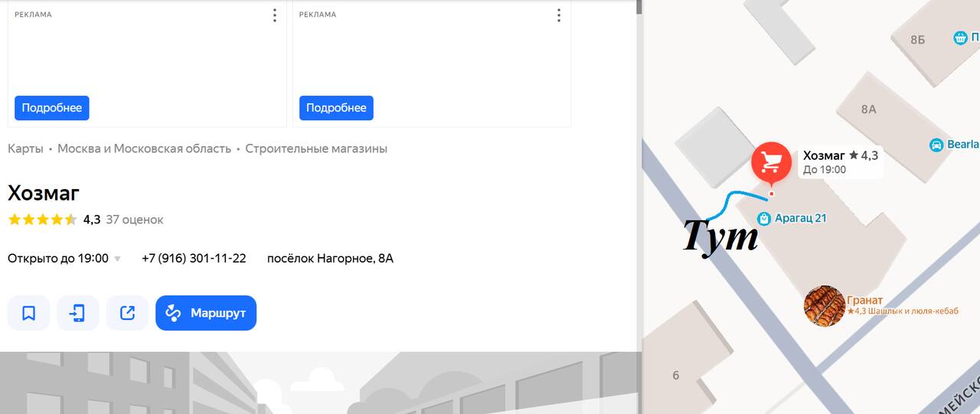
Task: Click the bookmark save icon
Action: (x=28, y=313)
